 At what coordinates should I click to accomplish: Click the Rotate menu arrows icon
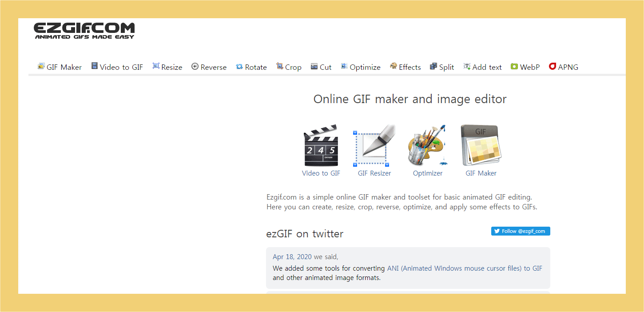pos(239,66)
